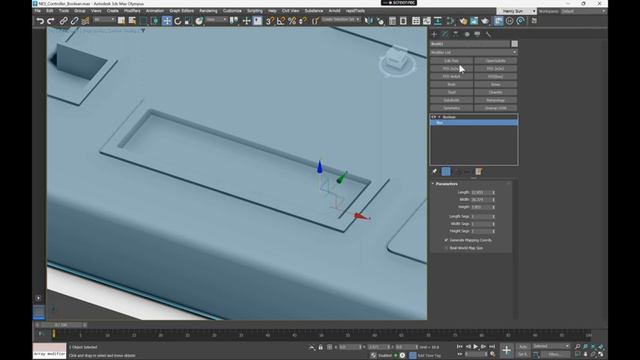Open the reference coordinate system dropdown
The width and height of the screenshot is (640, 360).
(216, 20)
